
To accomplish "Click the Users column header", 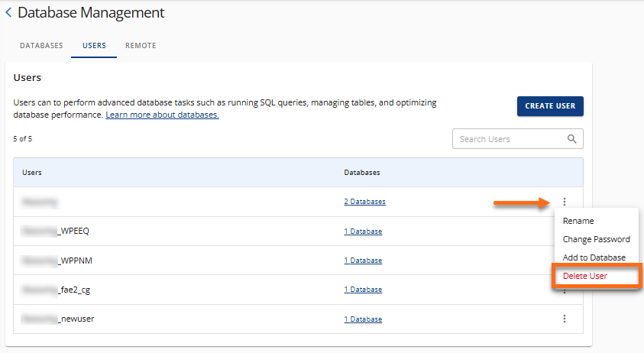I will tap(32, 173).
